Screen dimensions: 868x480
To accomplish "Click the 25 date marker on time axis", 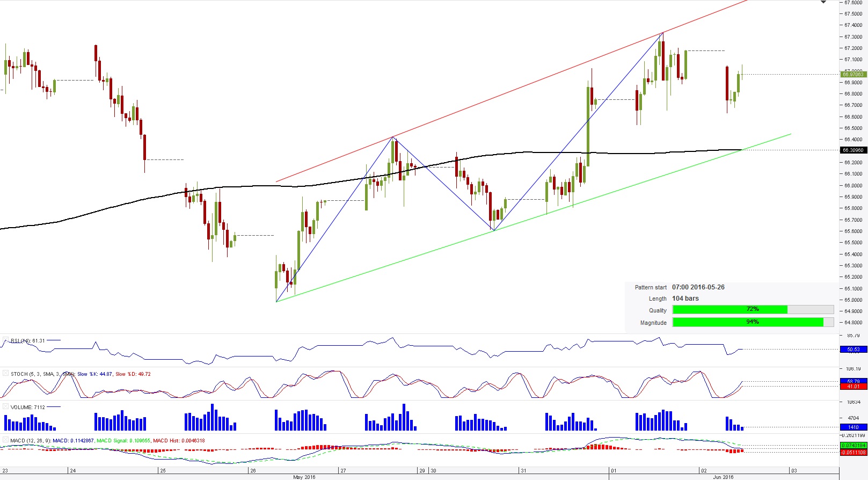I will 163,471.
